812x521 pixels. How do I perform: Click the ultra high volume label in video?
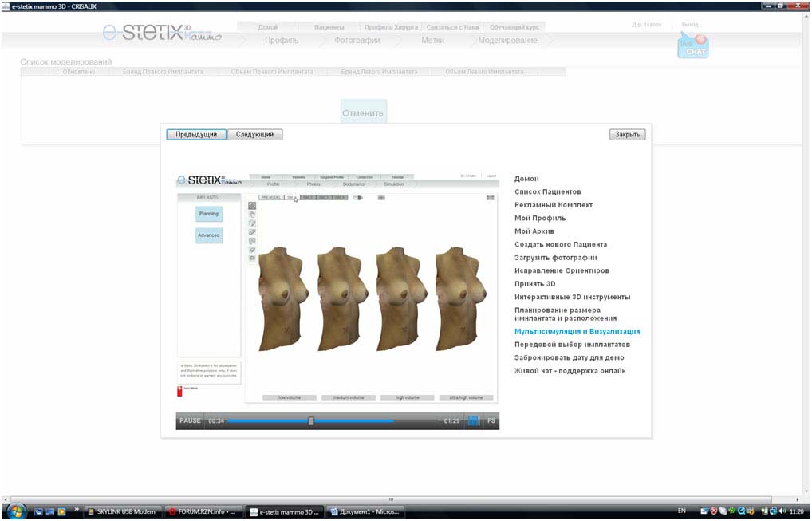coord(466,397)
